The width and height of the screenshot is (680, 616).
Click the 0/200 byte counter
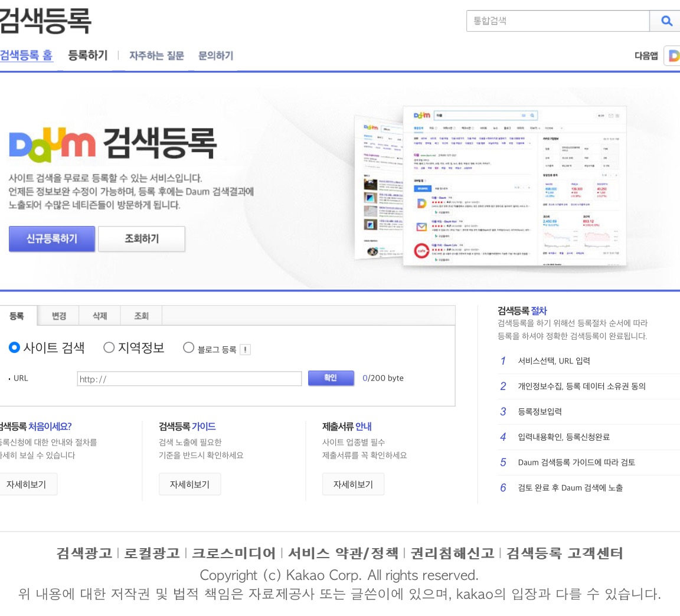[x=383, y=378]
